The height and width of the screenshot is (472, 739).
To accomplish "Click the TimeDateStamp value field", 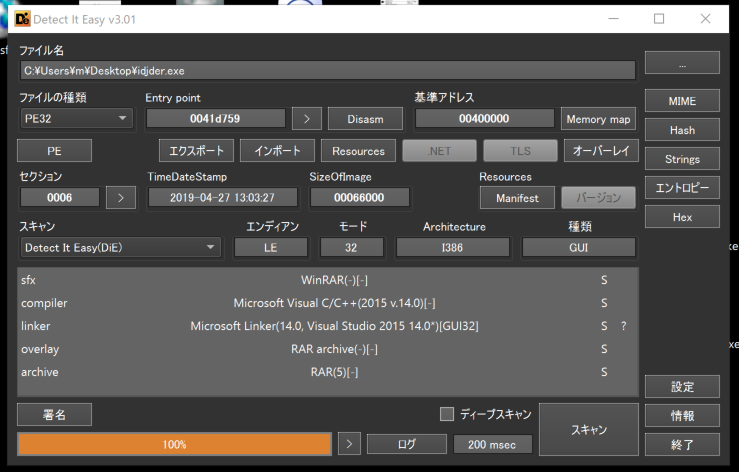I will (222, 197).
